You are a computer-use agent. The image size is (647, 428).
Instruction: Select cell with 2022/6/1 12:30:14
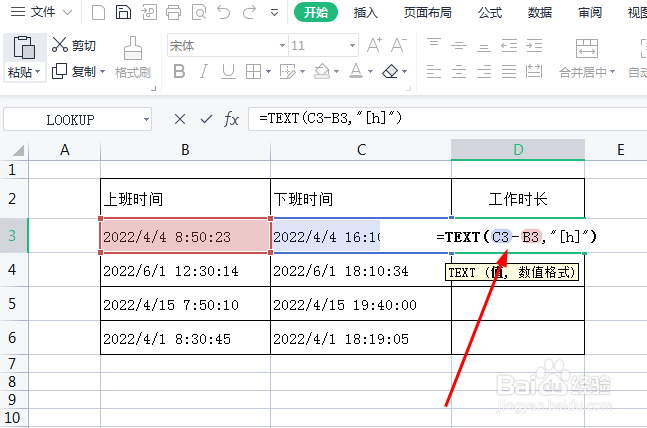click(185, 270)
